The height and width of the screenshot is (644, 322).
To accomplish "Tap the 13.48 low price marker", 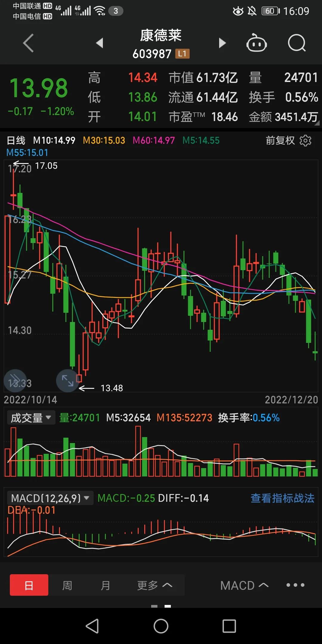I will 112,388.
